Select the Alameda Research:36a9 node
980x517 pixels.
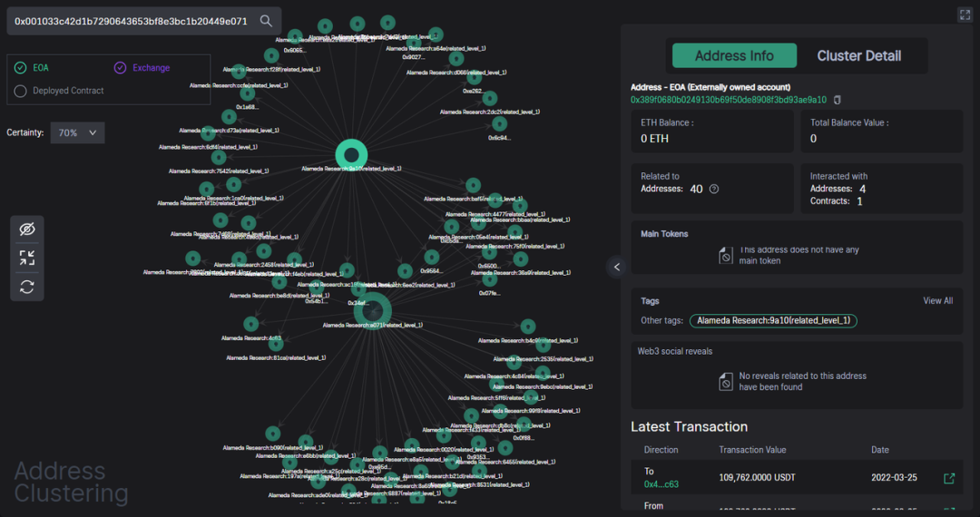click(x=520, y=259)
